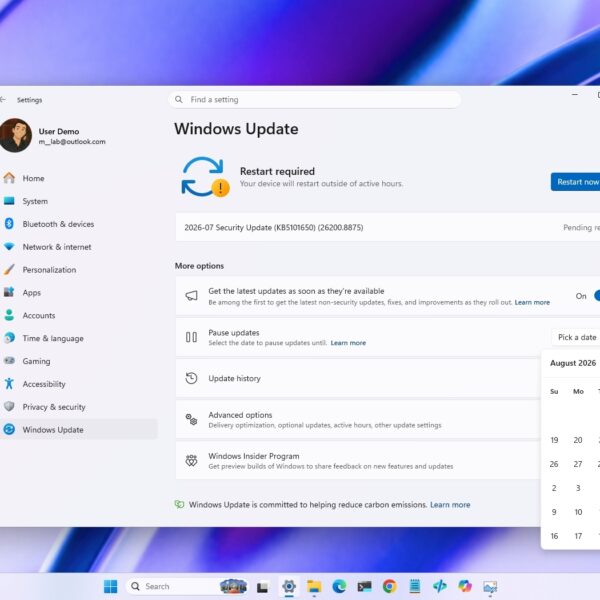The height and width of the screenshot is (600, 600).
Task: Open Notepad from the taskbar
Action: pos(415,587)
